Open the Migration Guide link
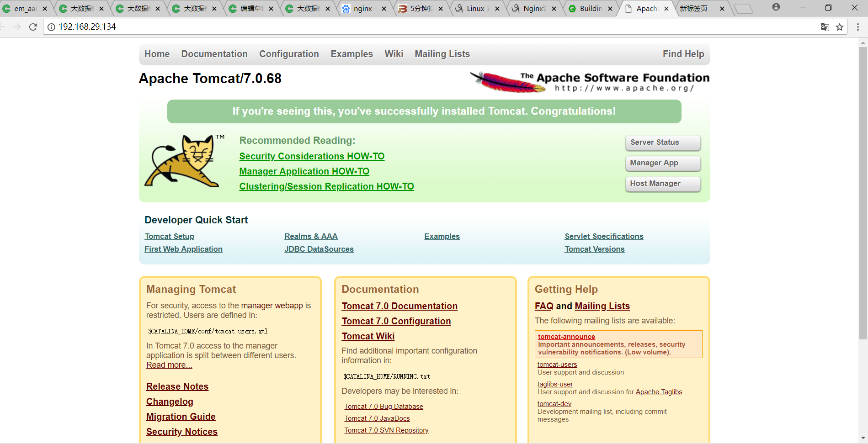The image size is (868, 444). pyautogui.click(x=181, y=417)
